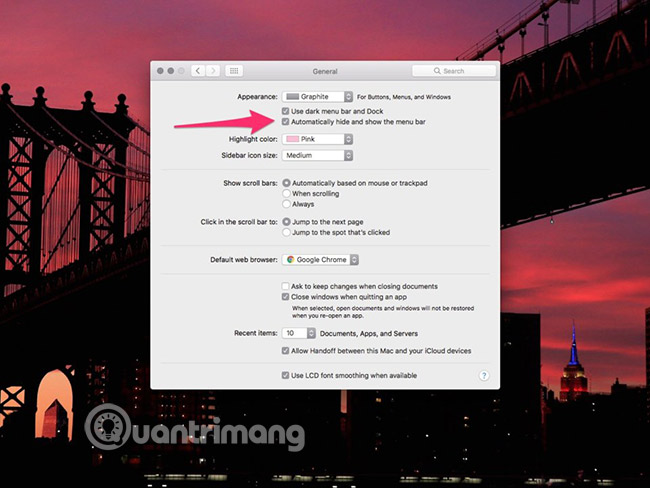The width and height of the screenshot is (650, 488).
Task: Click the General window title text
Action: point(325,71)
